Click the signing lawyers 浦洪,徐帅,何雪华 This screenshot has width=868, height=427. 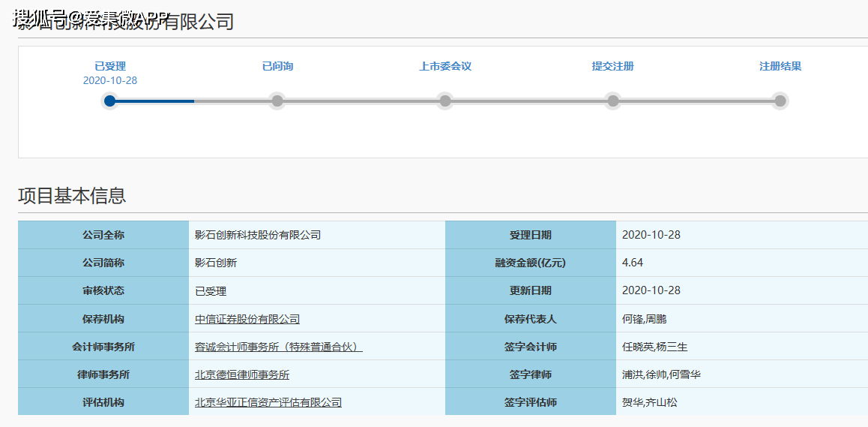(662, 375)
